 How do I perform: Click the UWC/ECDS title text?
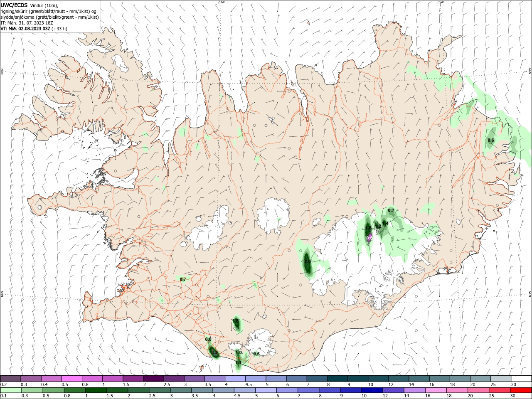click(x=15, y=5)
